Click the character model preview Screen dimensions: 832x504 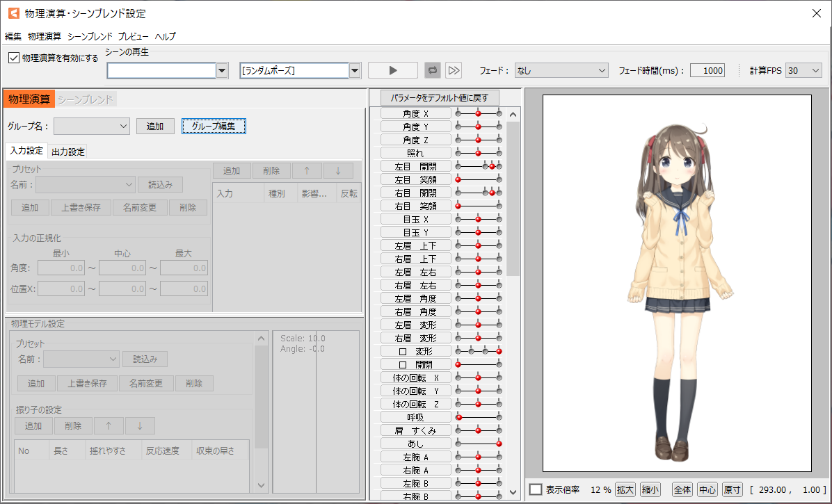click(677, 284)
